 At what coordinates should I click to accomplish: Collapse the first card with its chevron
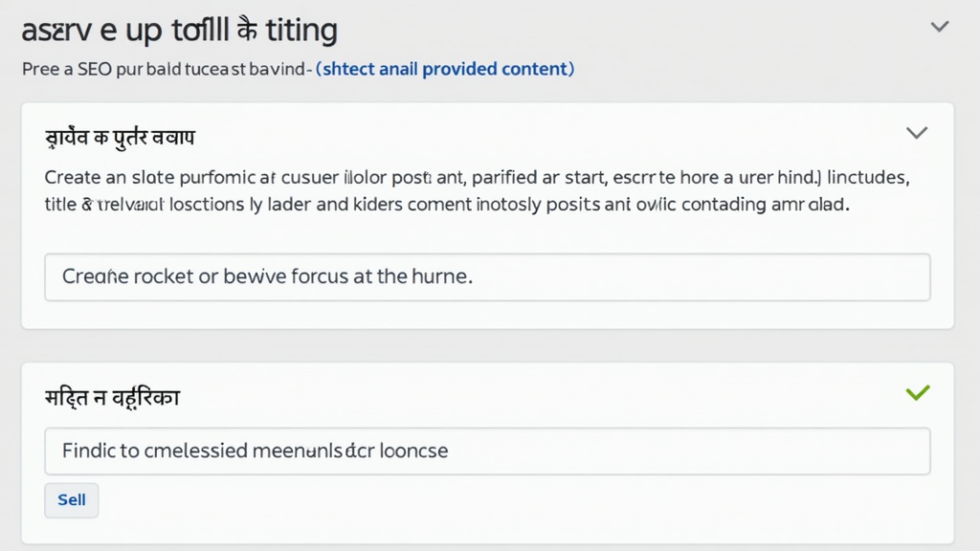click(x=917, y=133)
